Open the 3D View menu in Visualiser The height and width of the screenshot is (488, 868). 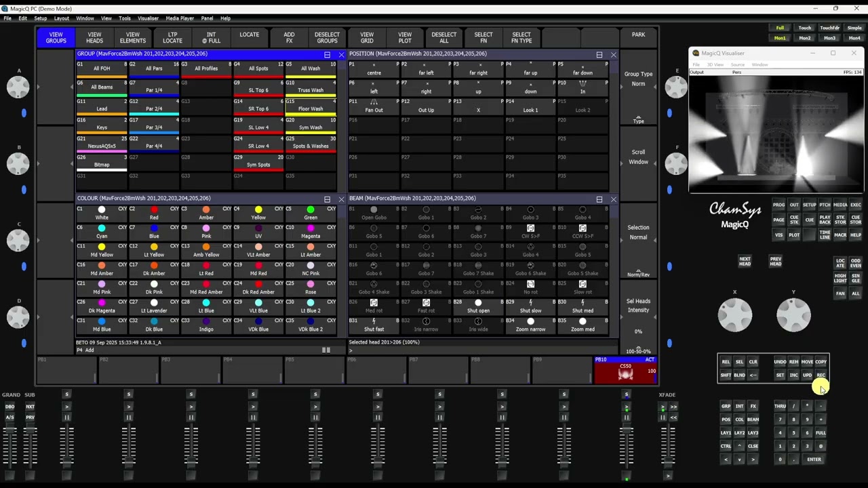(715, 64)
